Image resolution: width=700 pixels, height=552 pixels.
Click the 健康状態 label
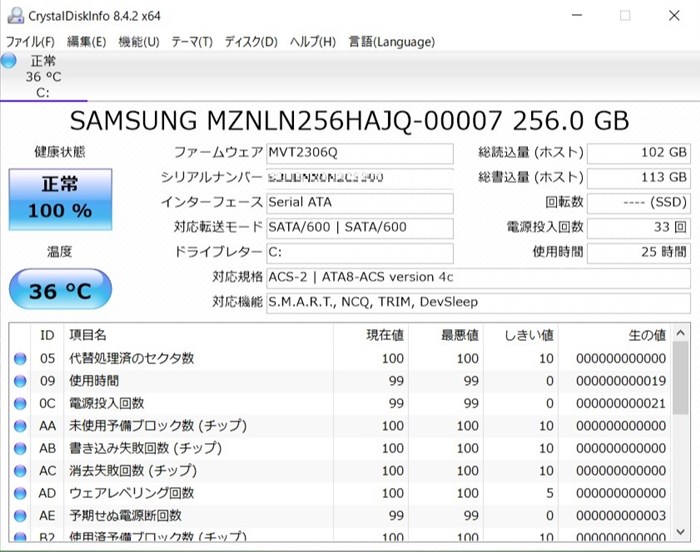click(59, 152)
